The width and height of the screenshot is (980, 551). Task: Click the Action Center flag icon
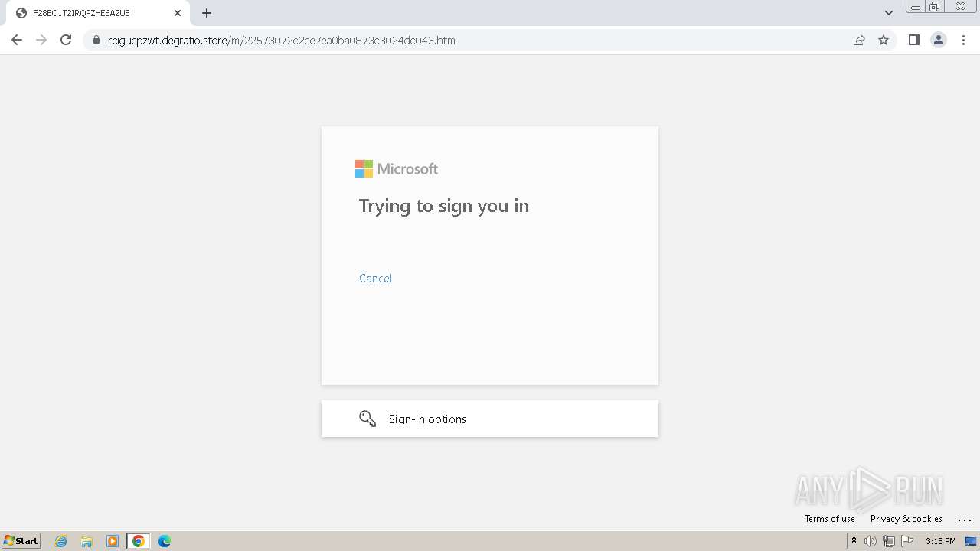click(907, 541)
